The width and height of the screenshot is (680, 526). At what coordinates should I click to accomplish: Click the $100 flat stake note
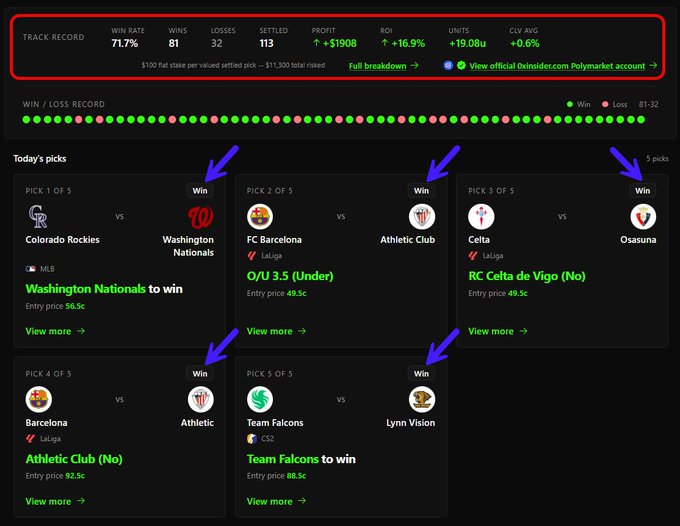tap(233, 65)
